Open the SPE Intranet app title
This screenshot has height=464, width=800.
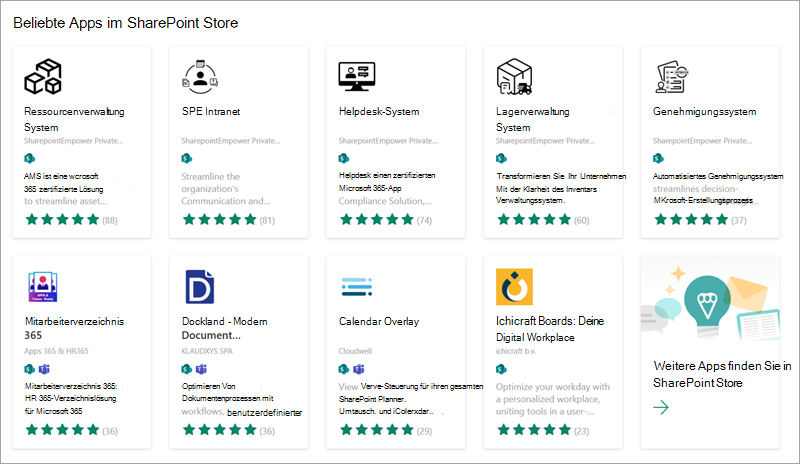point(211,111)
